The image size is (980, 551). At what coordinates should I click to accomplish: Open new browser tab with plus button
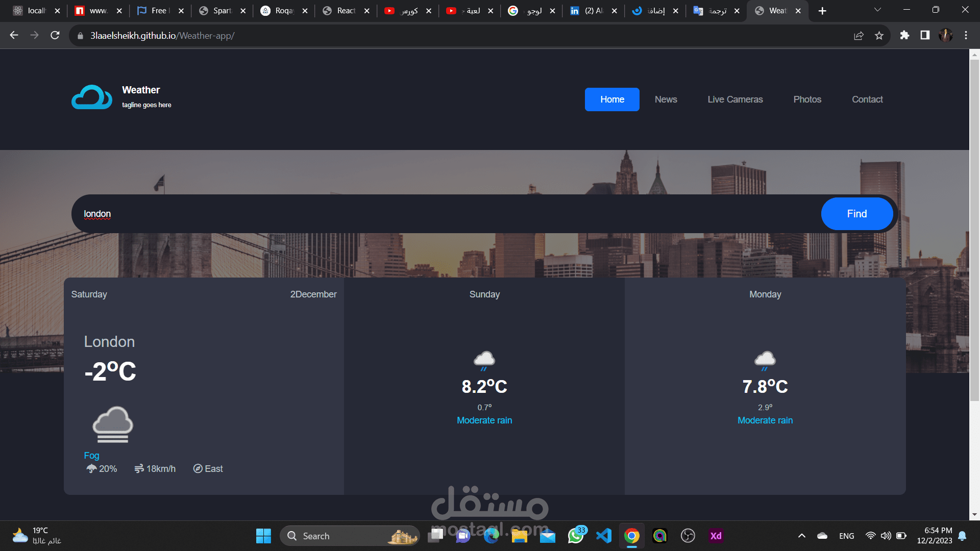pyautogui.click(x=822, y=11)
